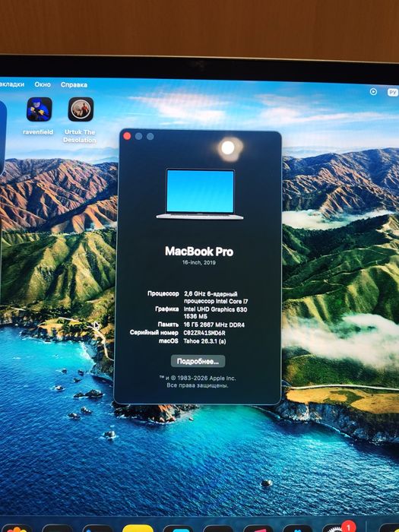Open System Settings dock icon with badge 1
The height and width of the screenshot is (532, 399).
click(338, 527)
